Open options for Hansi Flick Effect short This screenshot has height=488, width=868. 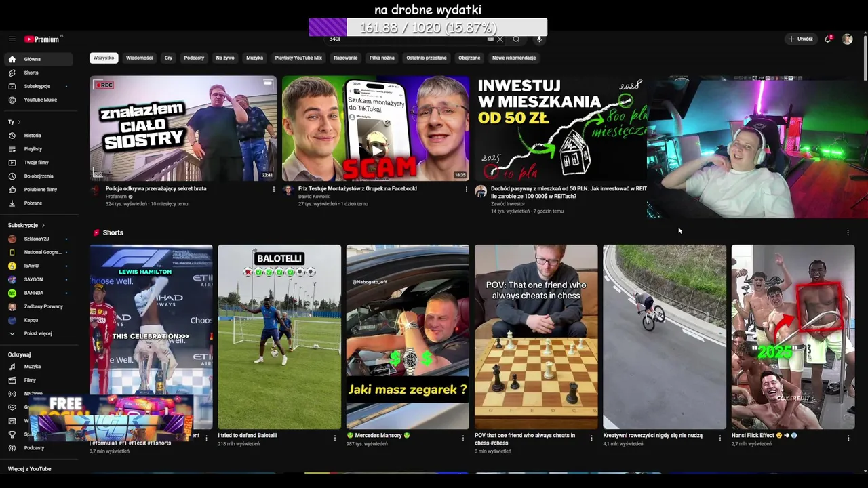click(848, 438)
